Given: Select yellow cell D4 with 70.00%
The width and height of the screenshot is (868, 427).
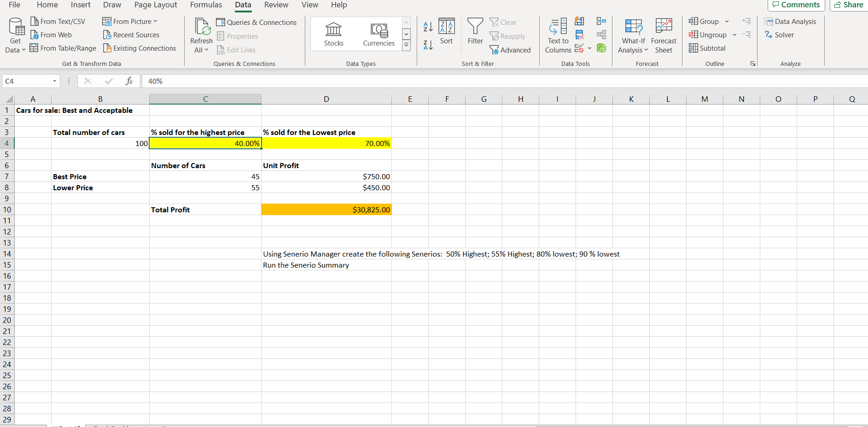Looking at the screenshot, I should tap(326, 143).
